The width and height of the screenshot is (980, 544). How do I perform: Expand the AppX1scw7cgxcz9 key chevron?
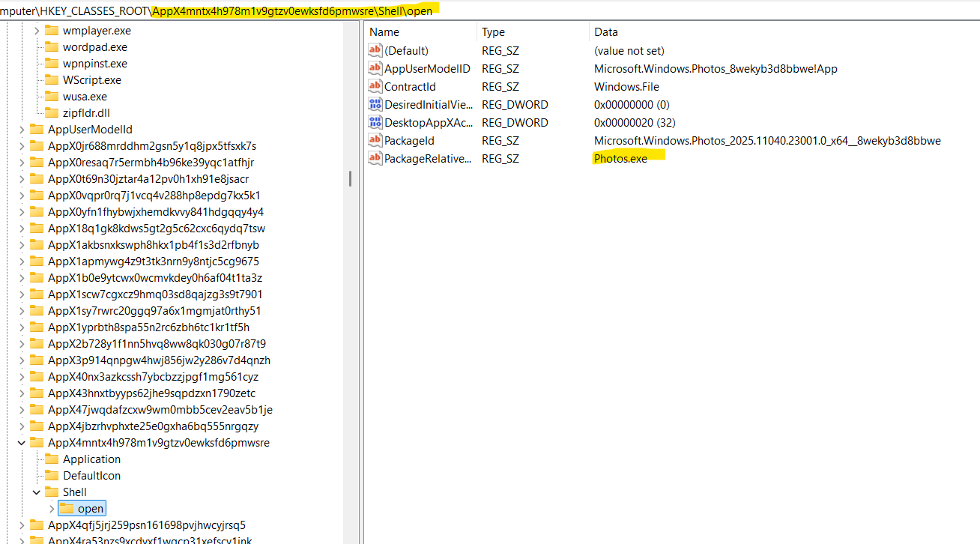[21, 294]
